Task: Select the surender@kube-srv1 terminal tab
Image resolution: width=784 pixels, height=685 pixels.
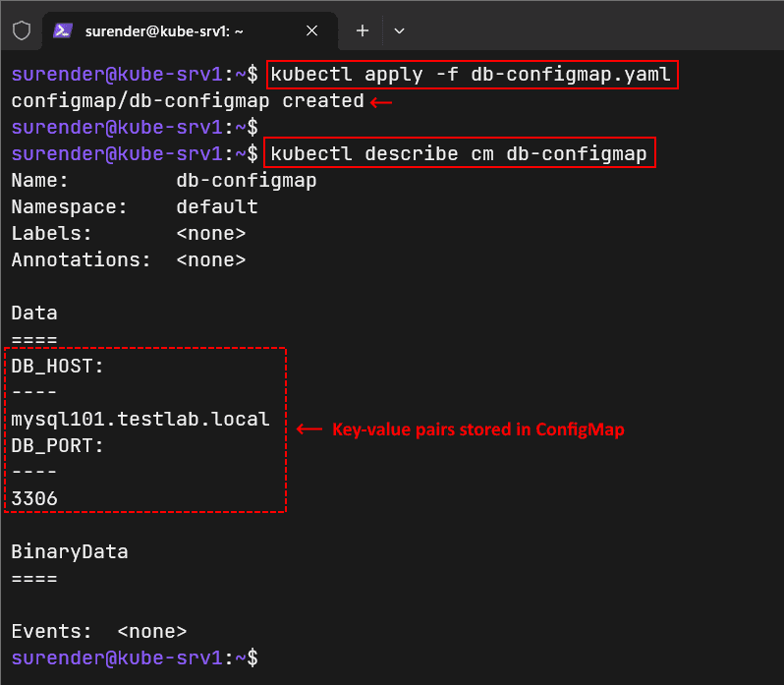Action: pyautogui.click(x=190, y=31)
